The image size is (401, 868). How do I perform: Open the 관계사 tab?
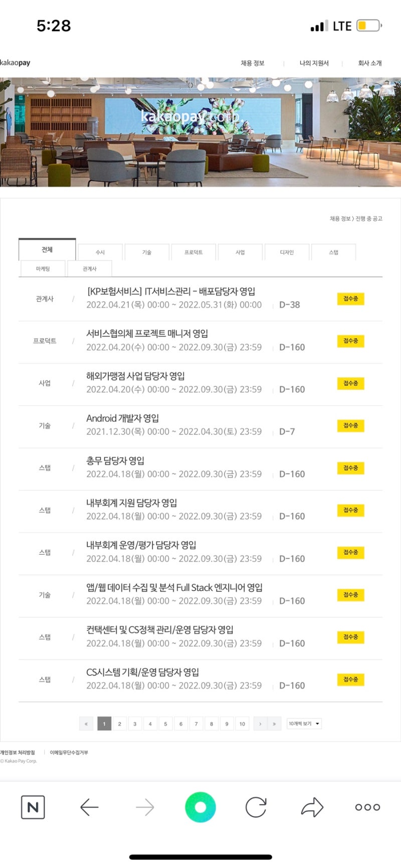pyautogui.click(x=90, y=269)
